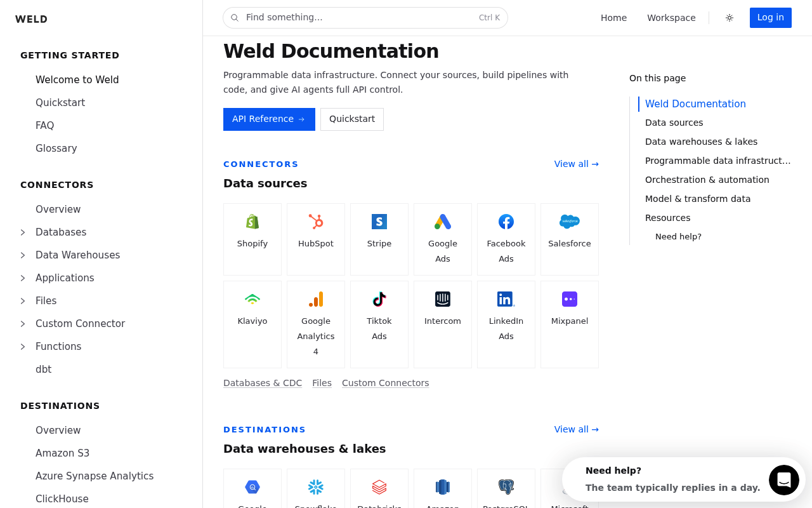Click the WELD logo in the sidebar
The height and width of the screenshot is (508, 812).
[x=32, y=19]
